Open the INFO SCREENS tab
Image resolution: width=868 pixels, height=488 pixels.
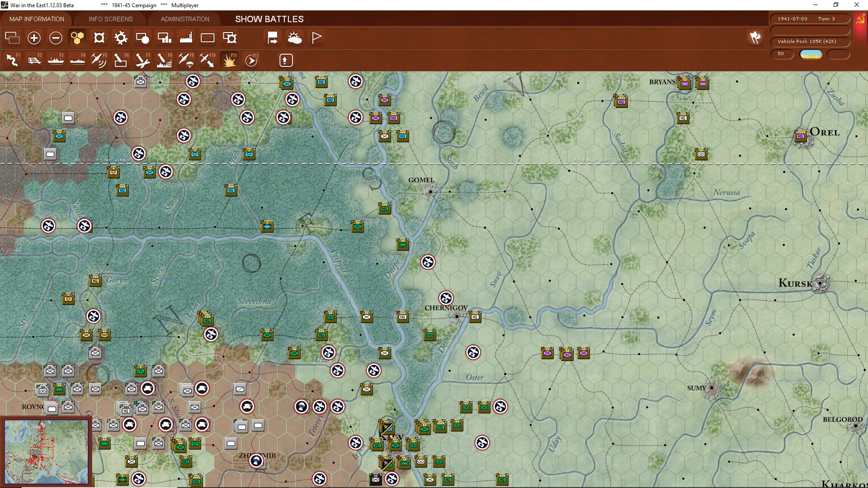111,19
